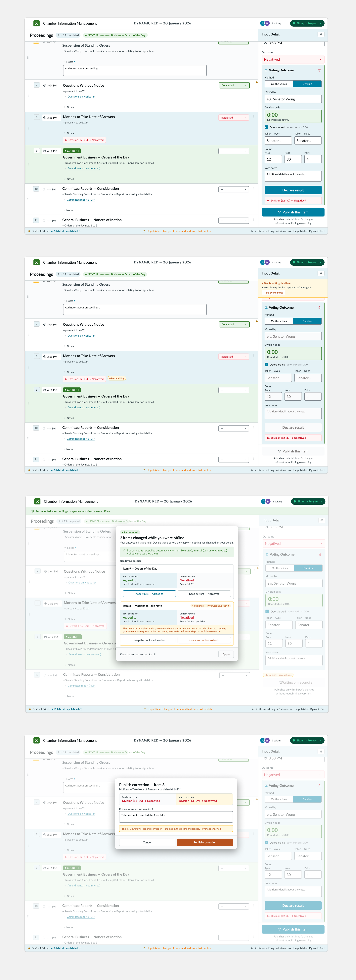Image resolution: width=356 pixels, height=980 pixels.
Task: Click 'Apply' in the reconnect dialog
Action: coord(226,654)
